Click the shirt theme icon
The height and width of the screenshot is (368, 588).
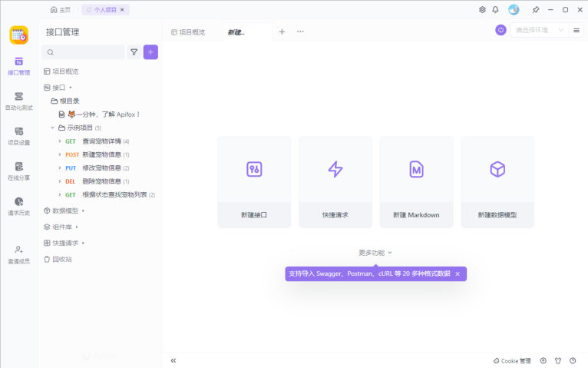point(558,360)
